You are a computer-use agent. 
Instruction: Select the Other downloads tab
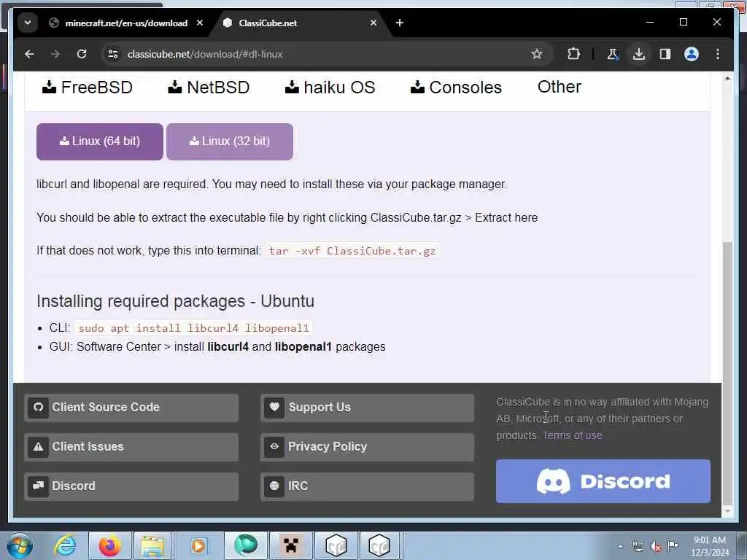click(560, 87)
